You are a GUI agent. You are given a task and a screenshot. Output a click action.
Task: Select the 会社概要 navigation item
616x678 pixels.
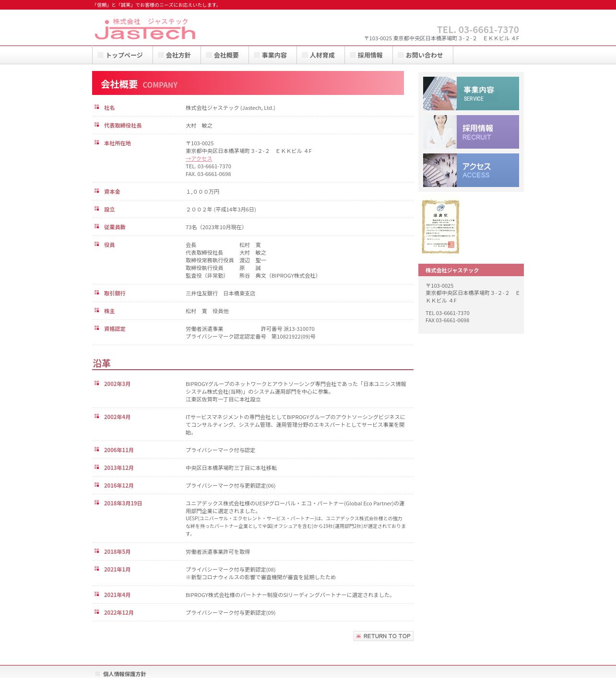pos(225,55)
